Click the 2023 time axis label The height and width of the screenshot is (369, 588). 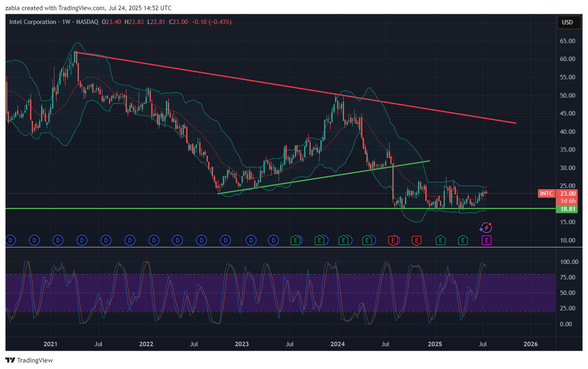(x=242, y=344)
